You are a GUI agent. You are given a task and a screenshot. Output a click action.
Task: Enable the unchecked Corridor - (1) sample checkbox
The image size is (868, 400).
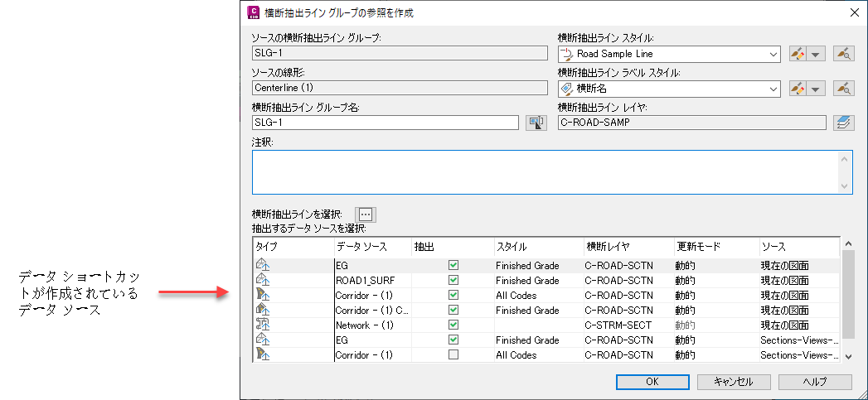point(453,355)
